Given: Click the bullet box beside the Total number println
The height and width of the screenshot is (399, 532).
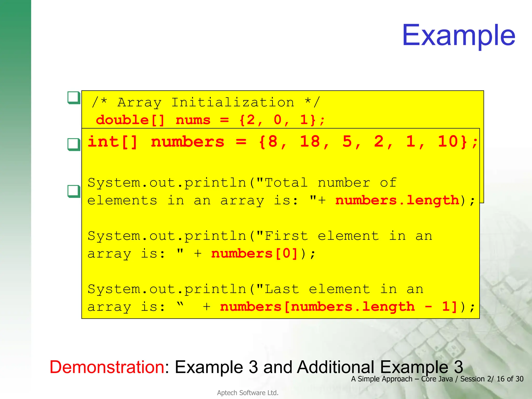Looking at the screenshot, I should point(74,191).
